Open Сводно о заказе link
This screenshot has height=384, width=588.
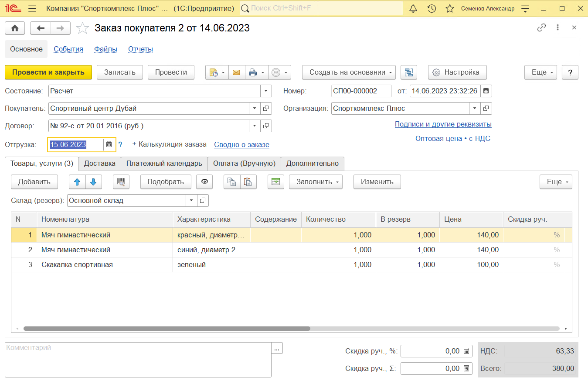[242, 144]
